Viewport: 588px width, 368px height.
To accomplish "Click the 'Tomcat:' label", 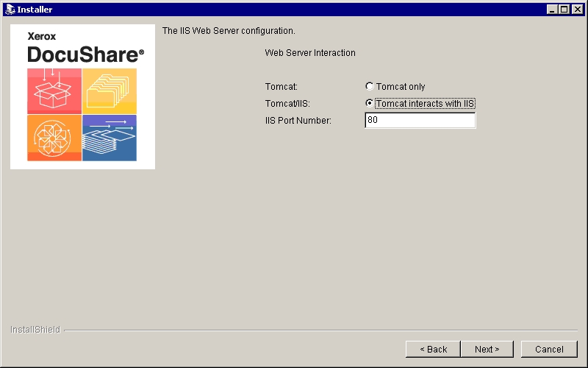I will point(282,86).
